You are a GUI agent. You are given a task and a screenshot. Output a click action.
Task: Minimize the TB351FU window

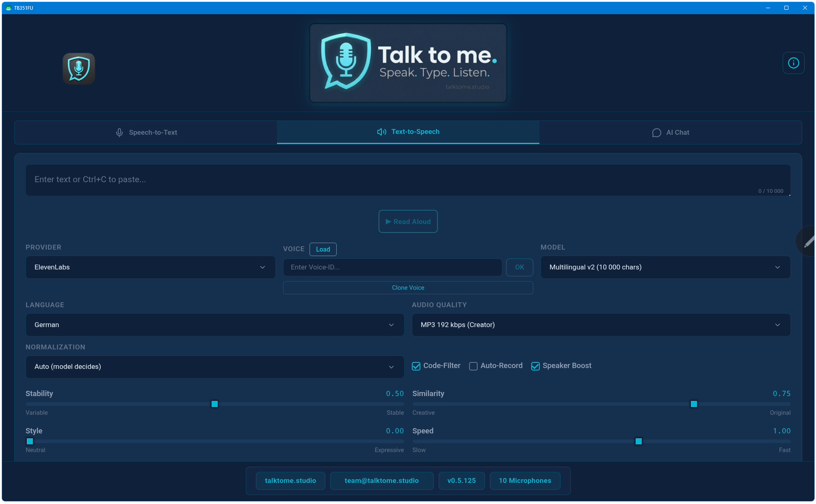click(768, 8)
